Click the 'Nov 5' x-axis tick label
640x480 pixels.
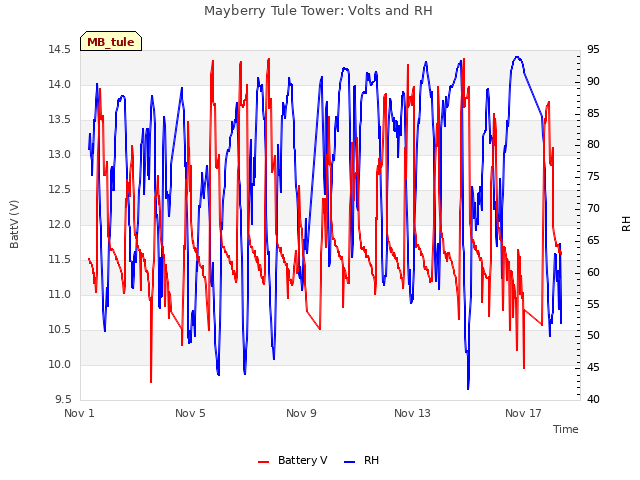(x=190, y=413)
